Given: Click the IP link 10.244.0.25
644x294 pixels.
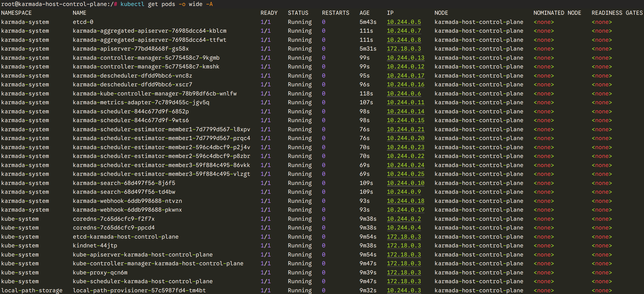Looking at the screenshot, I should pos(405,174).
